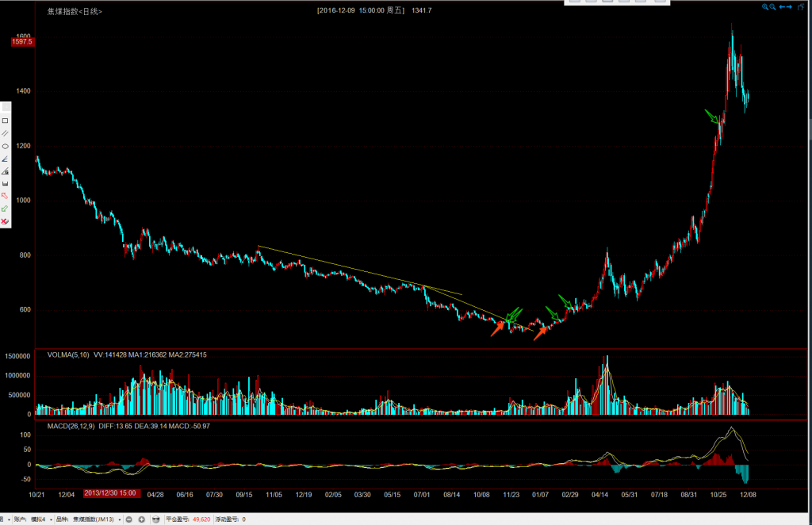812x525 pixels.
Task: Click the red X delete drawings tool
Action: tap(6, 221)
